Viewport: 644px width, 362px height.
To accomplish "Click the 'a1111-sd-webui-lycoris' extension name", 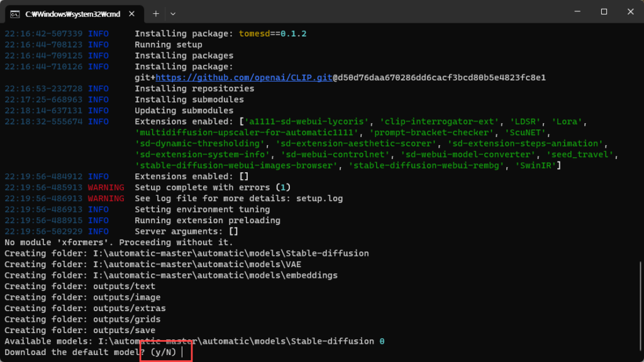I will click(306, 121).
